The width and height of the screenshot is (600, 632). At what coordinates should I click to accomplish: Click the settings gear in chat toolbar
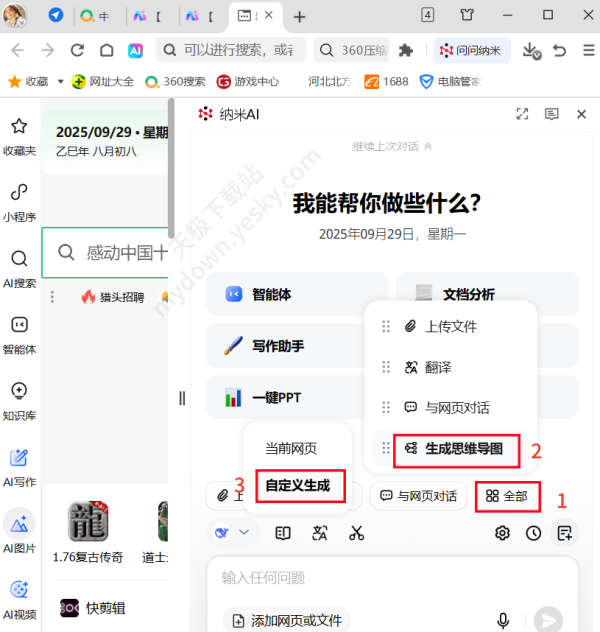pos(502,533)
